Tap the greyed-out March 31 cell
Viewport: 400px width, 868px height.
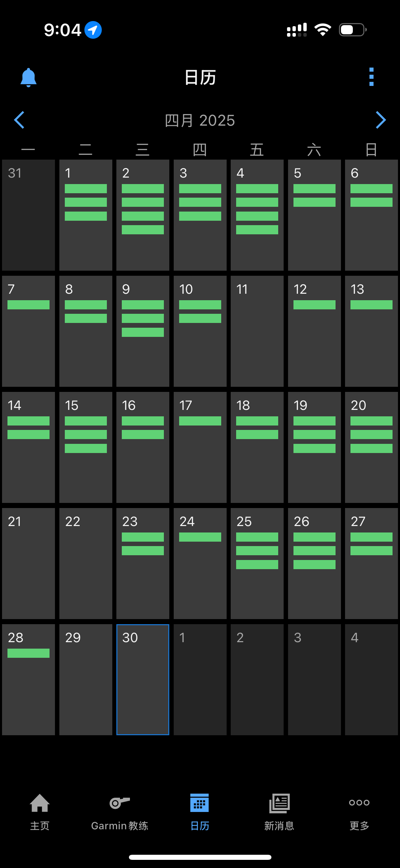(x=28, y=215)
